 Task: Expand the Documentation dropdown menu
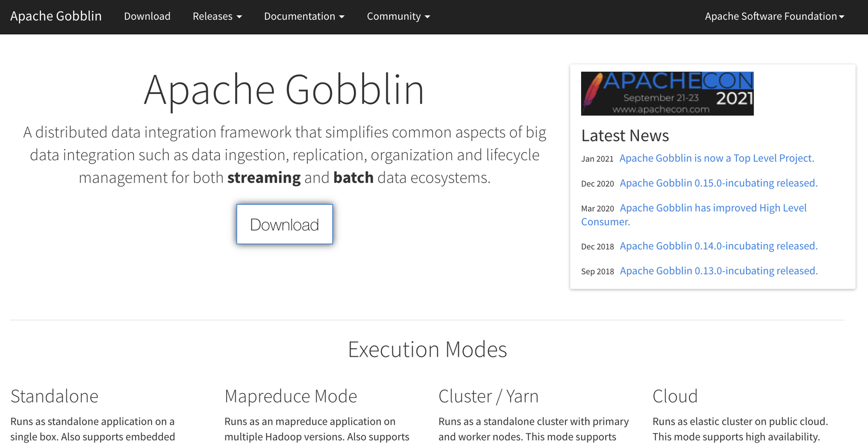click(304, 16)
